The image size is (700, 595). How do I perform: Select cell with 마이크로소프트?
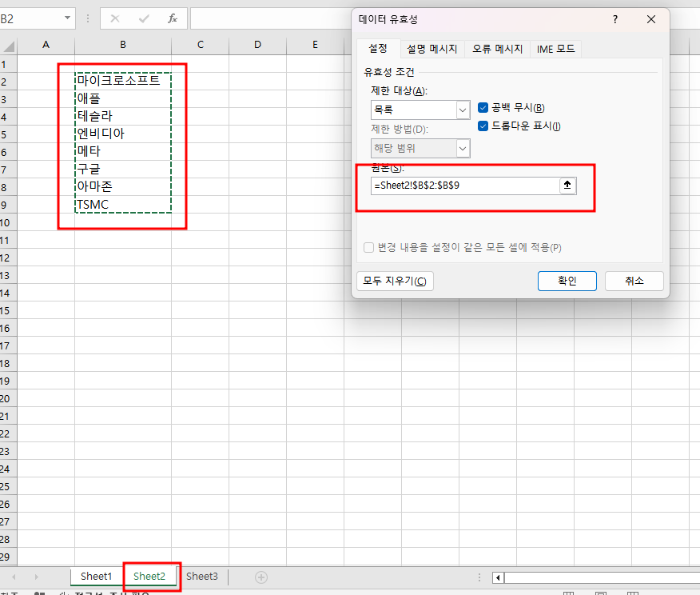[123, 81]
